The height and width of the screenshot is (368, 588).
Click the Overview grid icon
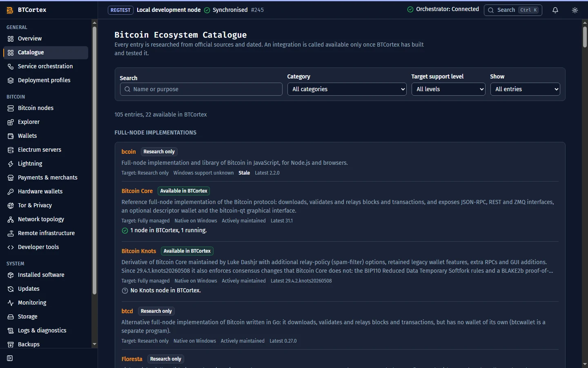[11, 38]
